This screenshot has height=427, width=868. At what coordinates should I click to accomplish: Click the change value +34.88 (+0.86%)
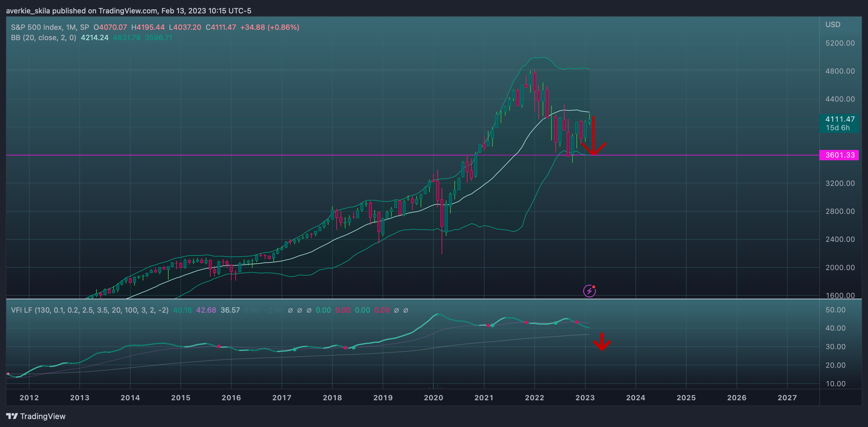point(270,27)
